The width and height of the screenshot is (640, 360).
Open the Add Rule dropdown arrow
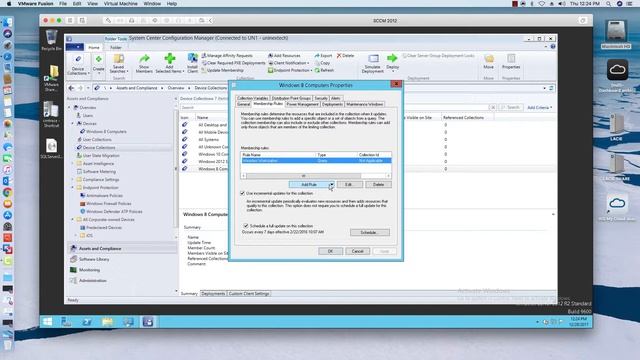point(332,184)
